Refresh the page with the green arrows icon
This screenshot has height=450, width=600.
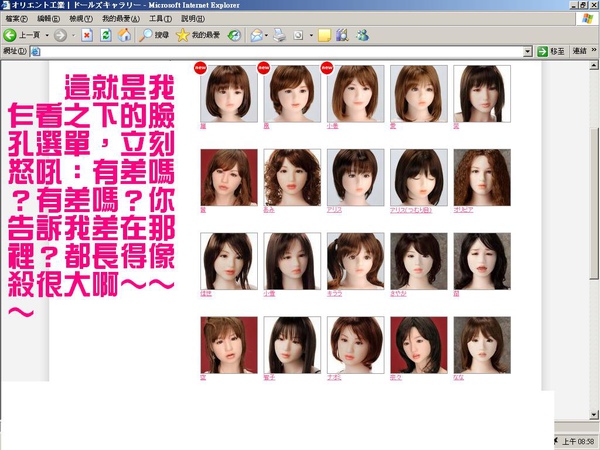coord(106,36)
